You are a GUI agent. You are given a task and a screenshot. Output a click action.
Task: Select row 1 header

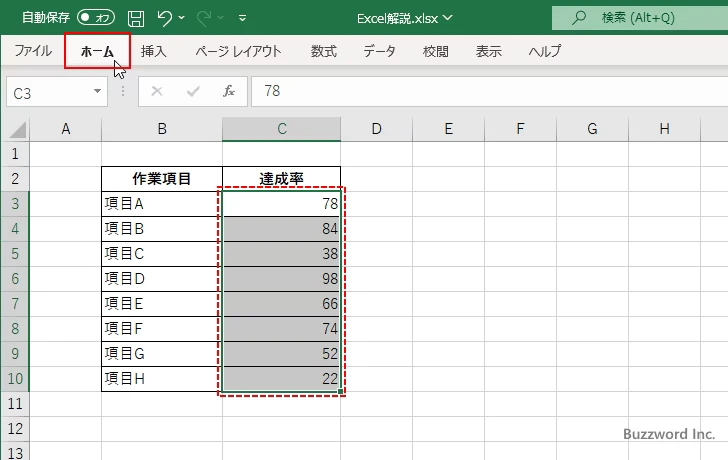15,154
